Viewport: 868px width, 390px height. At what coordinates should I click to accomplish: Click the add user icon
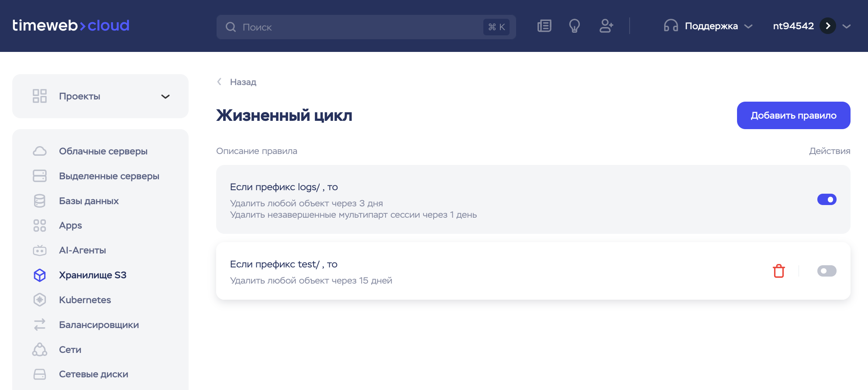point(606,26)
